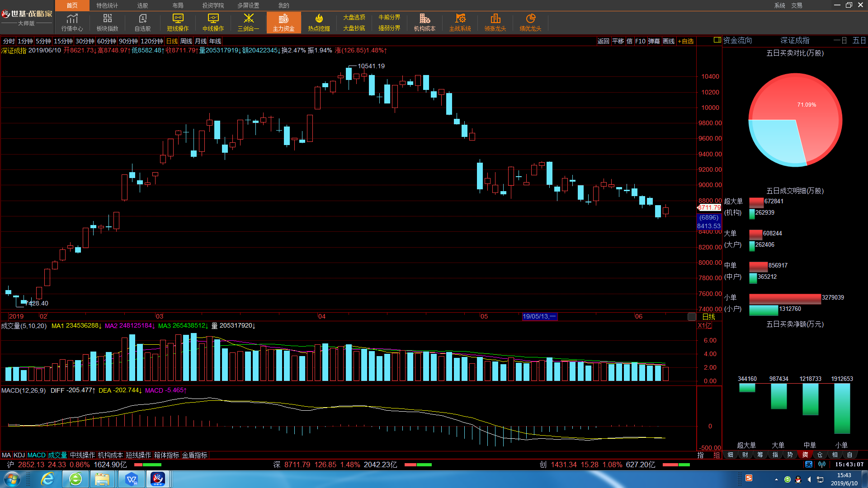Screen dimensions: 868x488
Task: Select the MACD indicator tab
Action: pyautogui.click(x=37, y=455)
